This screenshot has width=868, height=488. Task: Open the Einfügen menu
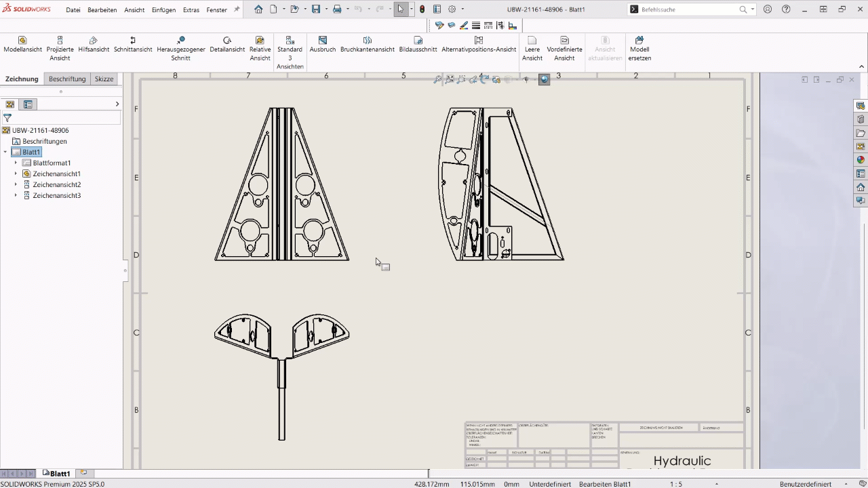pyautogui.click(x=163, y=9)
